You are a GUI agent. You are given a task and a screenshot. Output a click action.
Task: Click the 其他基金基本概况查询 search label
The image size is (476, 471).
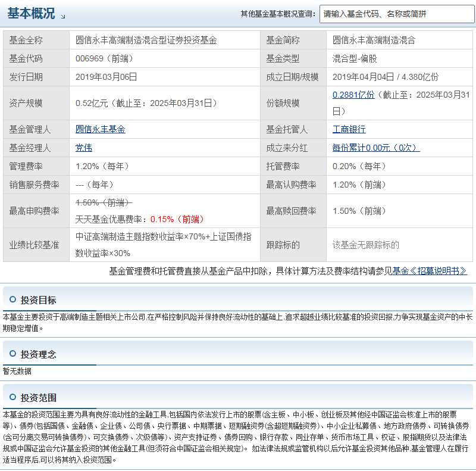click(x=278, y=14)
